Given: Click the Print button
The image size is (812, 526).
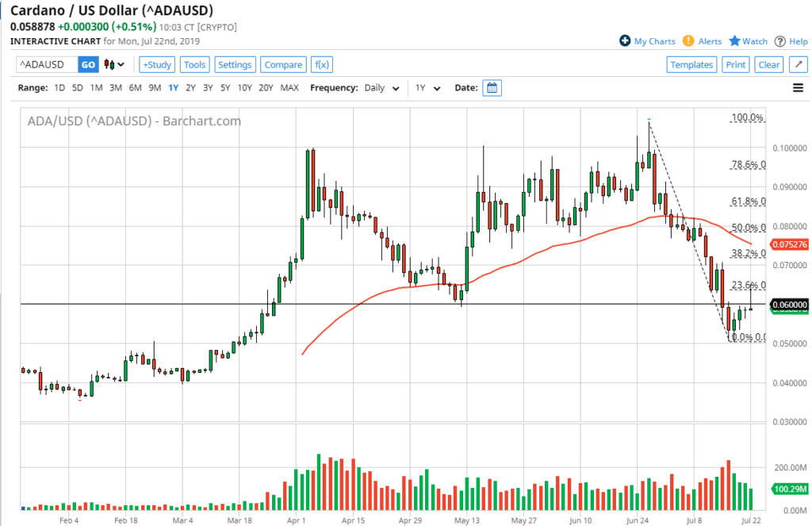Looking at the screenshot, I should pyautogui.click(x=735, y=65).
